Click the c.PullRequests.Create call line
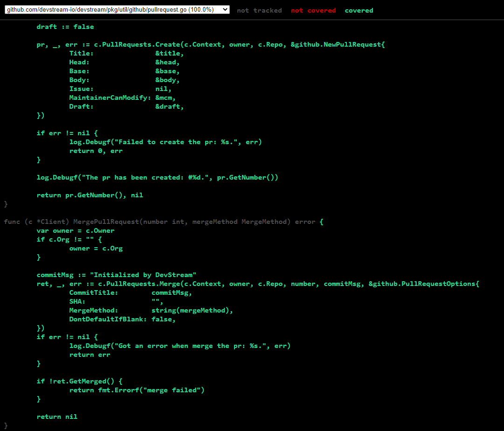This screenshot has height=431, width=504. pos(211,44)
